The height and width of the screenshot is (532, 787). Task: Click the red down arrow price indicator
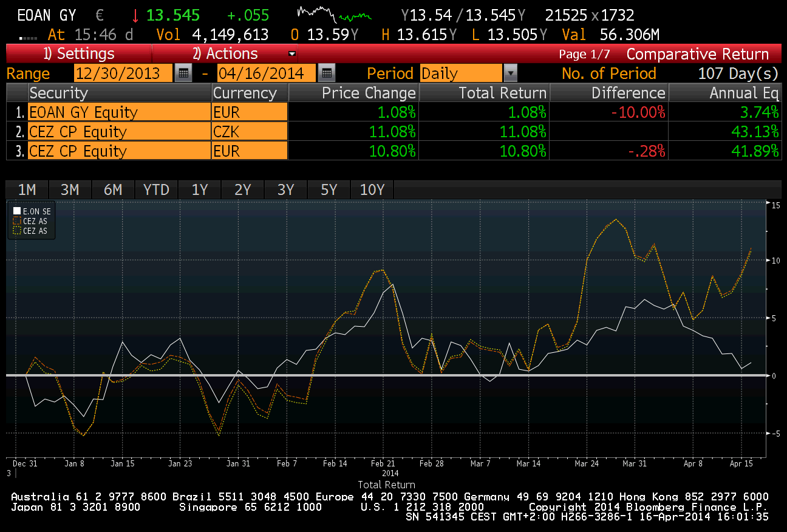[x=135, y=15]
